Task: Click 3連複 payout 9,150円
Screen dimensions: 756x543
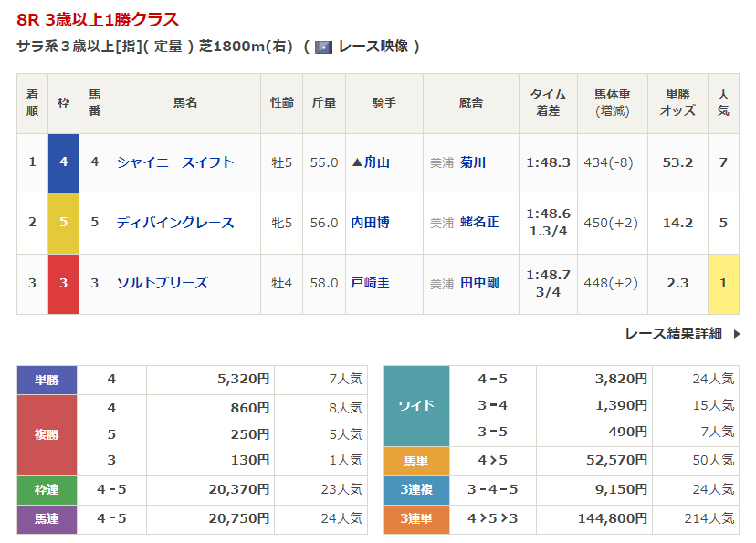Action: click(x=622, y=489)
